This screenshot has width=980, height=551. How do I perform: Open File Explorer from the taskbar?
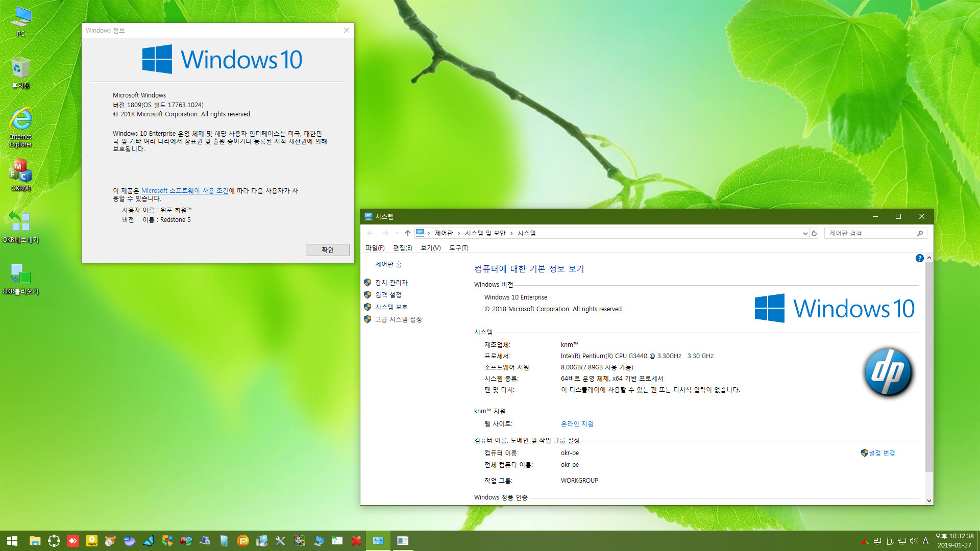click(35, 541)
